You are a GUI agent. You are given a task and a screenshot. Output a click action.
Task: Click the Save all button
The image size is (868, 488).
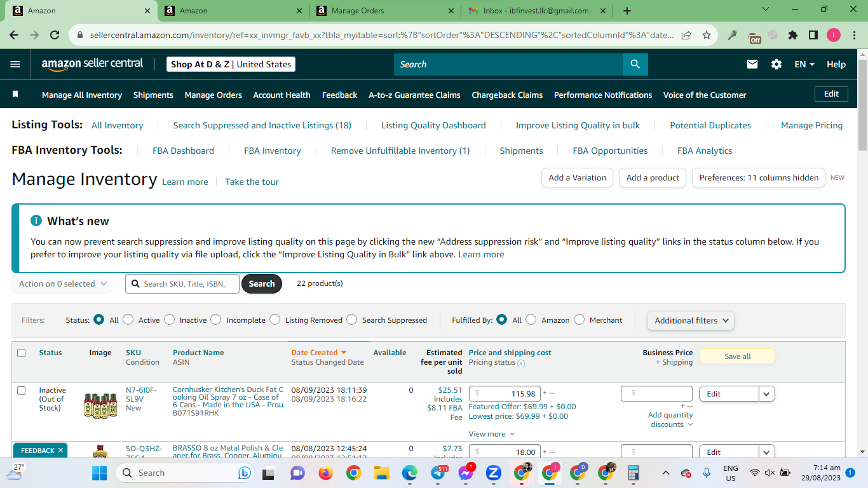click(737, 356)
